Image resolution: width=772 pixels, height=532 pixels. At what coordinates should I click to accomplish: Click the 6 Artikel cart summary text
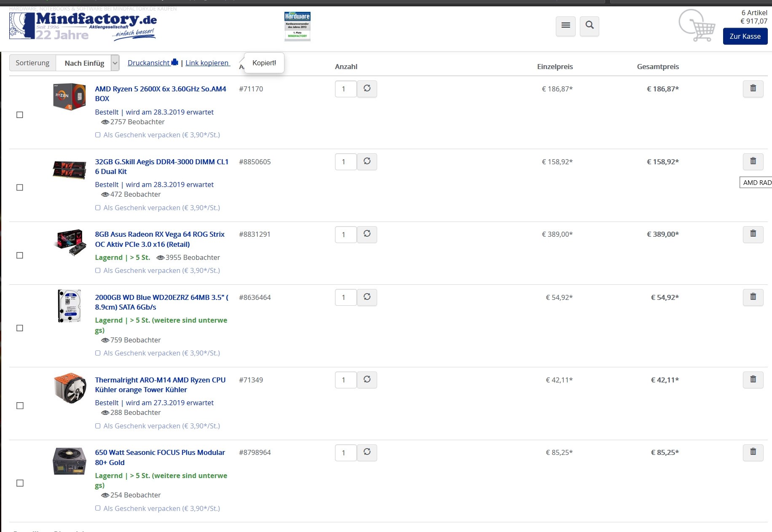click(754, 13)
